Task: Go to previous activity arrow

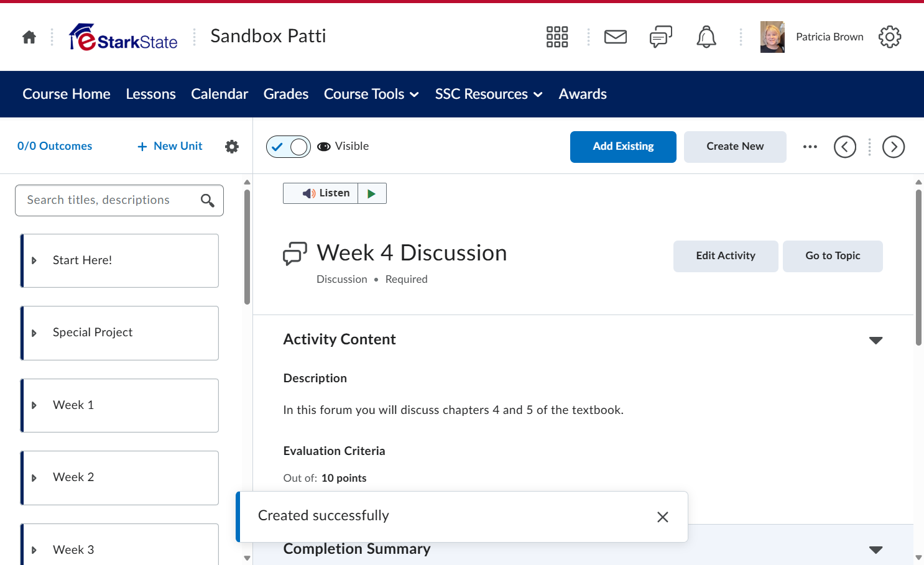Action: pyautogui.click(x=845, y=147)
